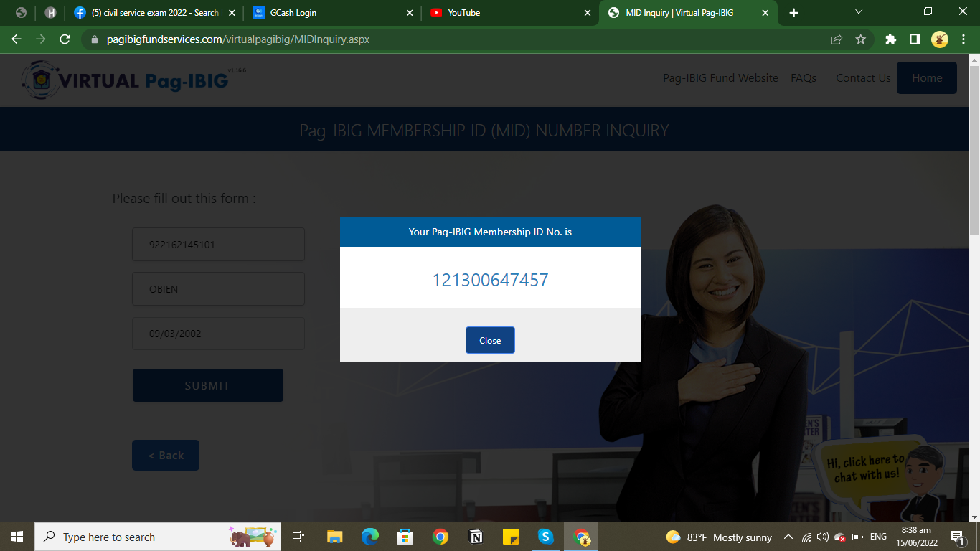980x551 pixels.
Task: Bookmark this page with star icon
Action: [860, 39]
